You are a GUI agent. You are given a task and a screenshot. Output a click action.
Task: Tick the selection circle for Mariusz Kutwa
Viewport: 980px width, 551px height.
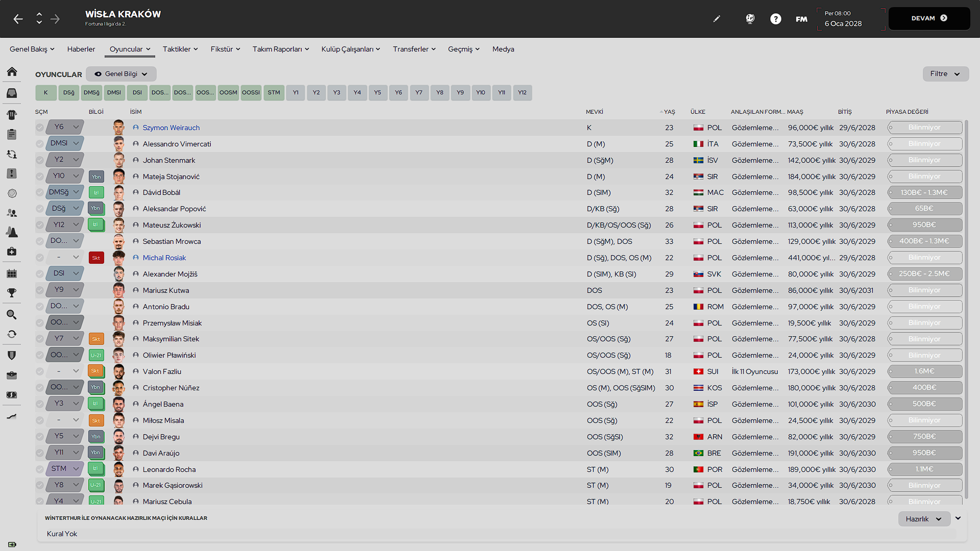[x=40, y=290]
